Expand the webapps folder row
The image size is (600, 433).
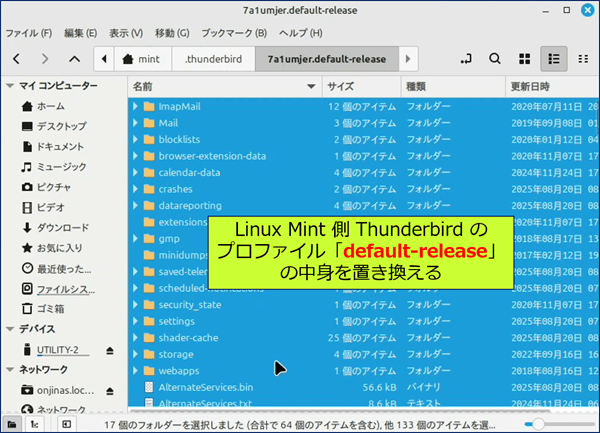tap(135, 371)
